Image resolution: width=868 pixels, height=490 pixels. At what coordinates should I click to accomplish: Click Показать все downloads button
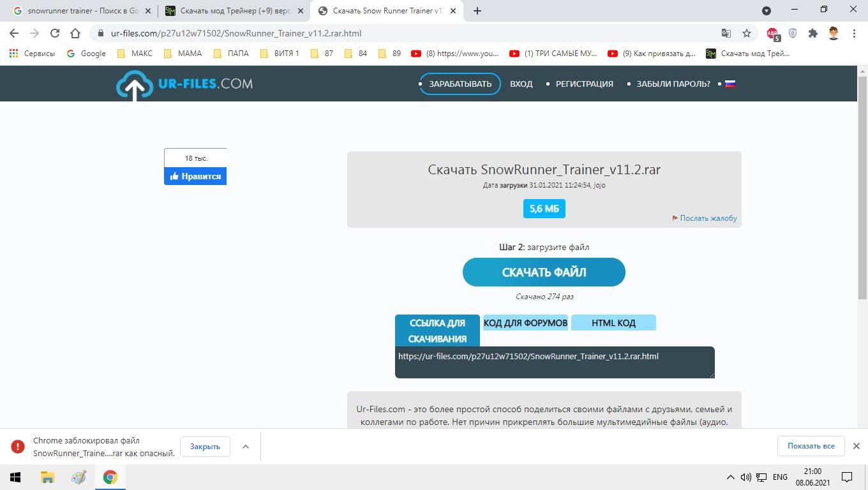tap(811, 446)
